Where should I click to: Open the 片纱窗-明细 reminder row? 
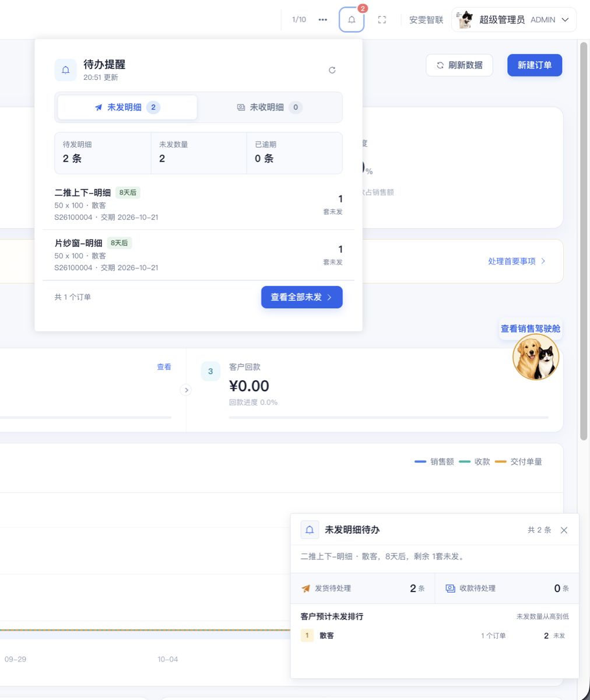pyautogui.click(x=198, y=255)
